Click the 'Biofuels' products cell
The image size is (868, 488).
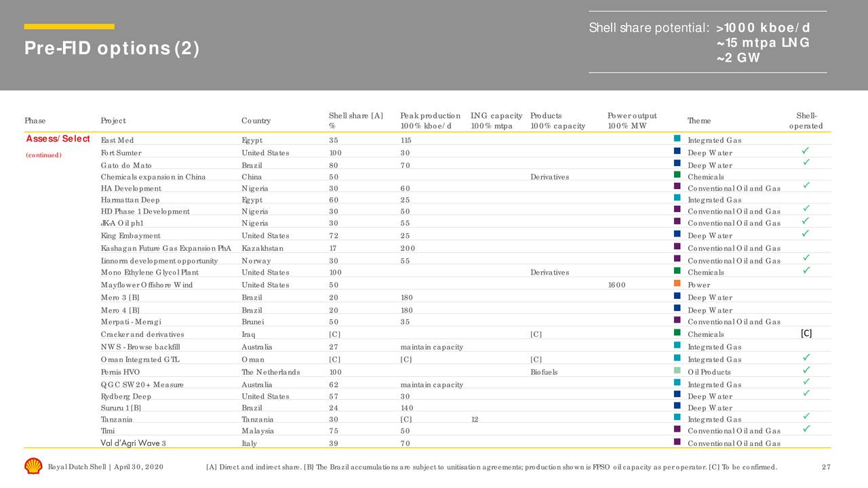point(544,372)
